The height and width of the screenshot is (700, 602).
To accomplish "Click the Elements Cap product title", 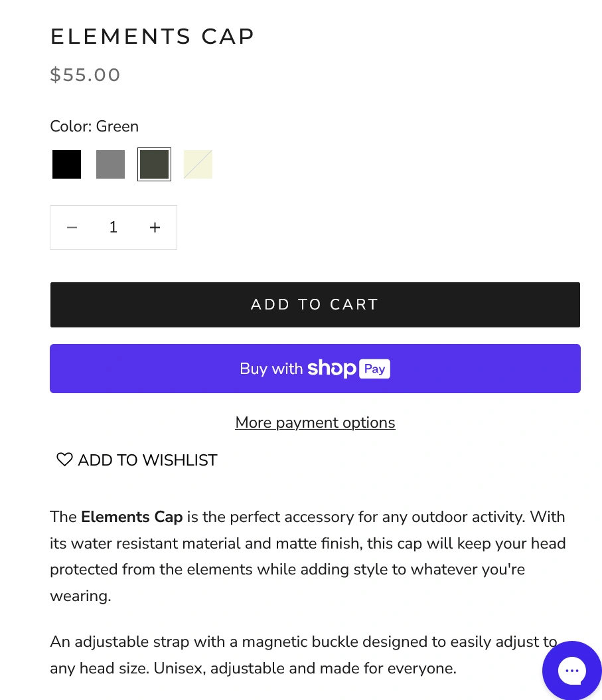I will (152, 37).
